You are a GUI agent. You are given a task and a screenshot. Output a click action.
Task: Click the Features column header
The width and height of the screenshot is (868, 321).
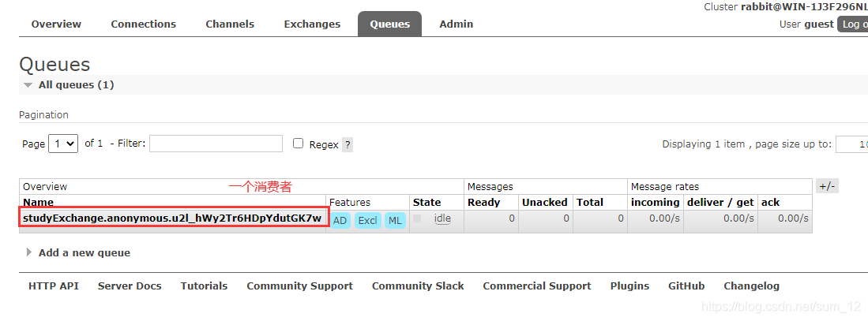point(350,202)
